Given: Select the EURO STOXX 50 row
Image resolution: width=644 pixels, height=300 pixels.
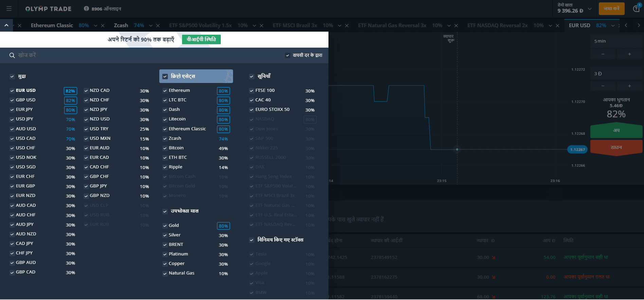Looking at the screenshot, I should point(283,110).
